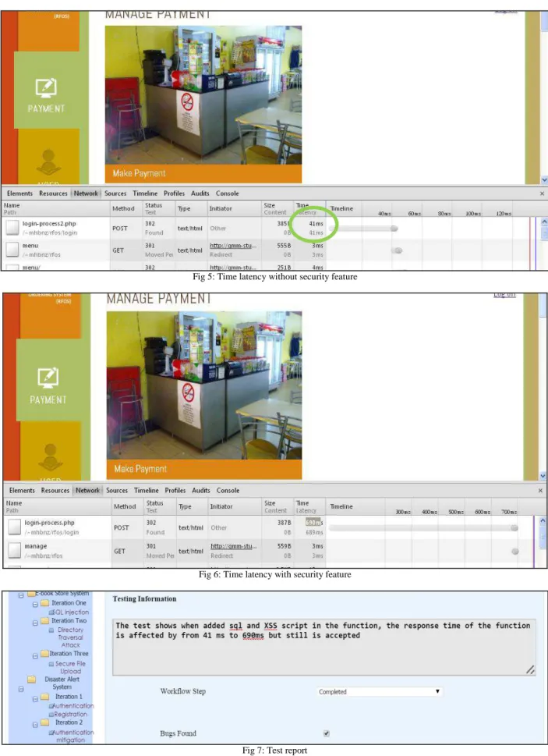Click the file icon beside login-process.php
548x756 pixels.
15,527
